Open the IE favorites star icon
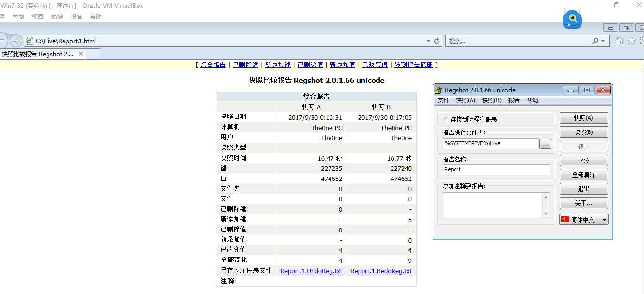The width and height of the screenshot is (644, 294). coord(631,41)
